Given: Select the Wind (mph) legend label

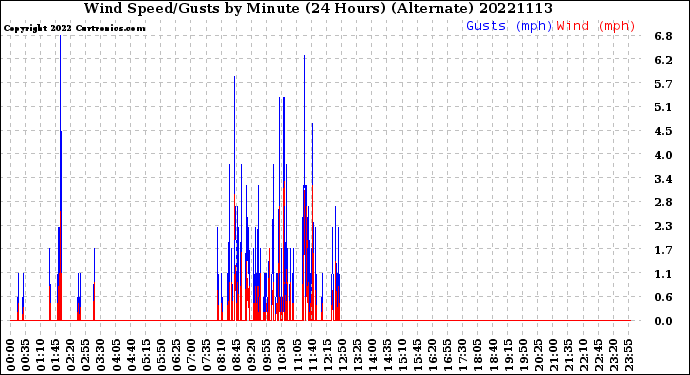Looking at the screenshot, I should [596, 26].
